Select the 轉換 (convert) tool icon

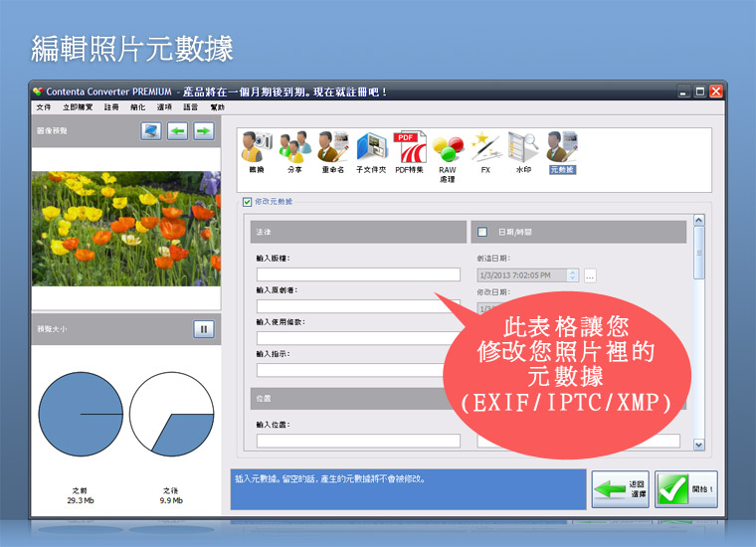pyautogui.click(x=257, y=152)
